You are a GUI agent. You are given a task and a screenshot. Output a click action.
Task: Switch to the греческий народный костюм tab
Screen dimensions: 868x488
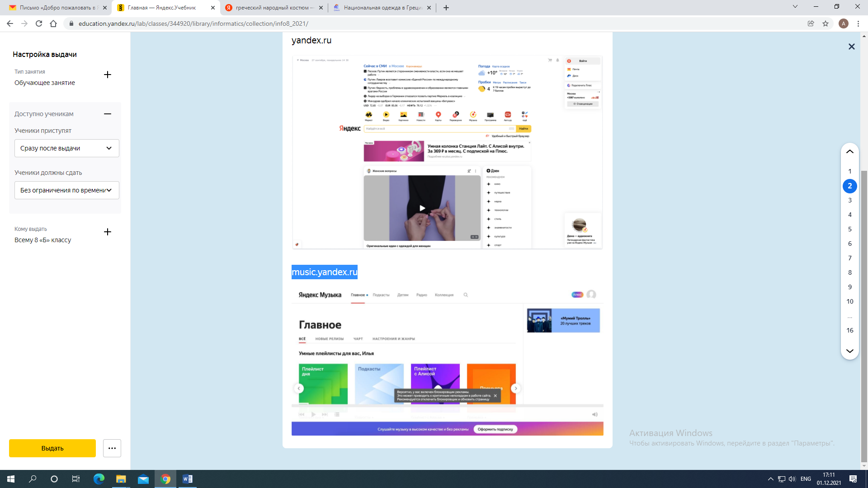tap(274, 8)
